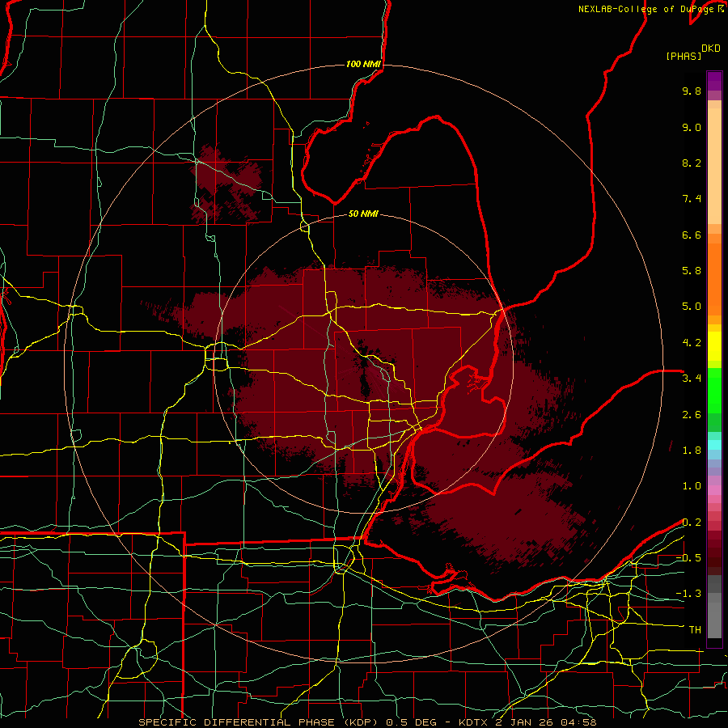Viewport: 728px width, 728px height.
Task: Click the 3.4 value on the scale
Action: 692,379
